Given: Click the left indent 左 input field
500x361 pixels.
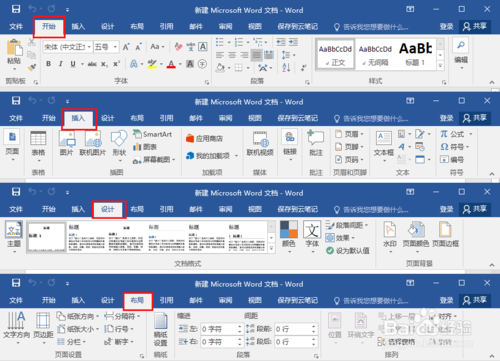Looking at the screenshot, I should [221, 329].
